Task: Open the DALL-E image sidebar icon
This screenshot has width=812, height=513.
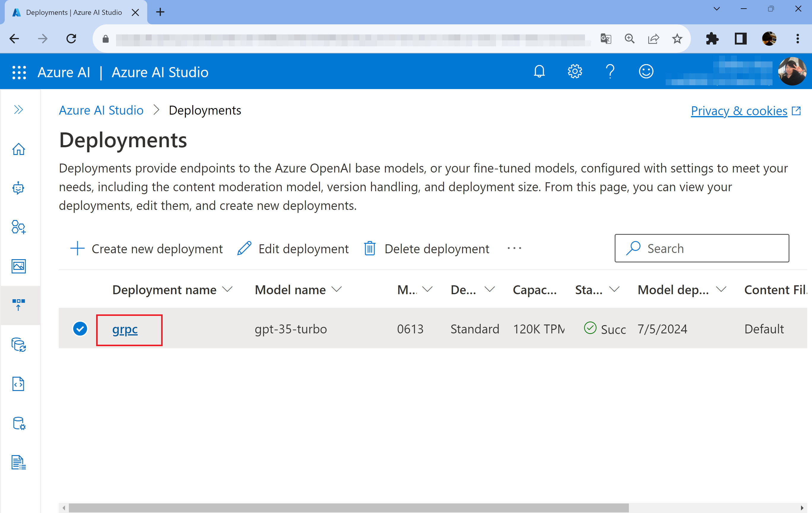Action: tap(18, 266)
